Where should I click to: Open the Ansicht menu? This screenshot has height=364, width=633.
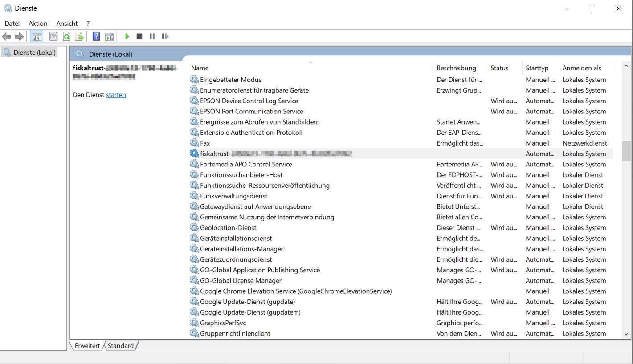click(67, 23)
